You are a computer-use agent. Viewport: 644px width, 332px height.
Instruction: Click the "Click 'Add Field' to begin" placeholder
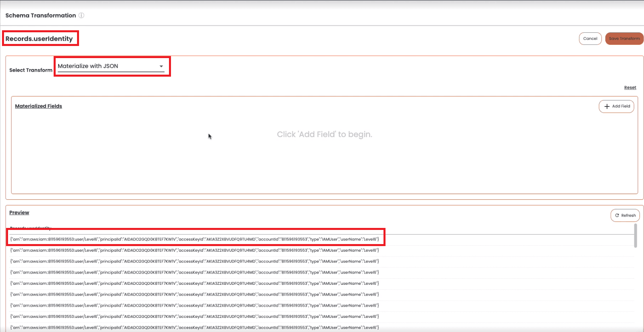click(x=324, y=134)
